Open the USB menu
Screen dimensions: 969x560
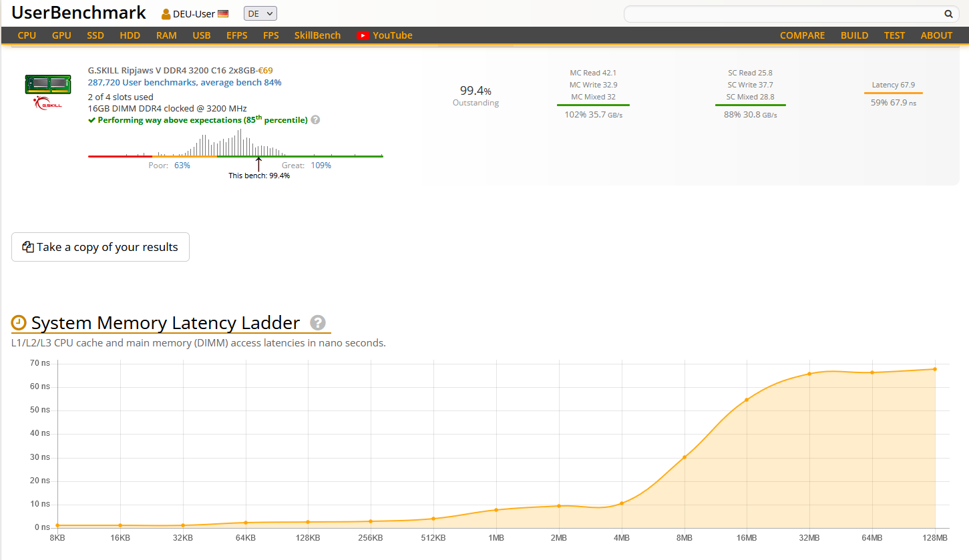(202, 35)
